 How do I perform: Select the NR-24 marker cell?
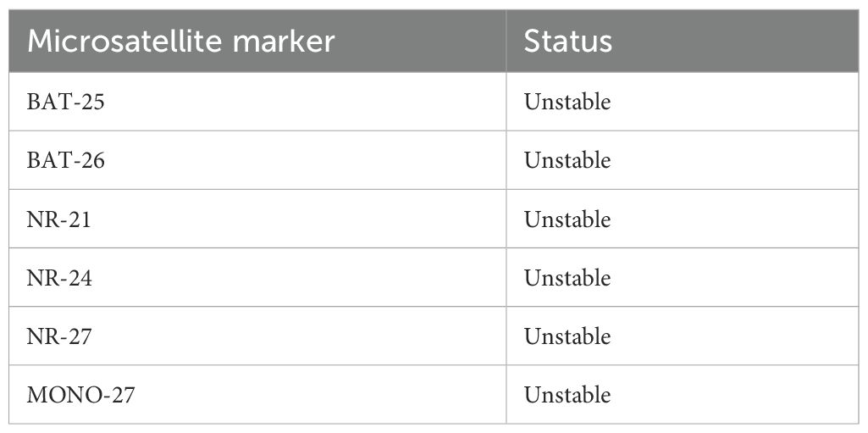tap(59, 278)
